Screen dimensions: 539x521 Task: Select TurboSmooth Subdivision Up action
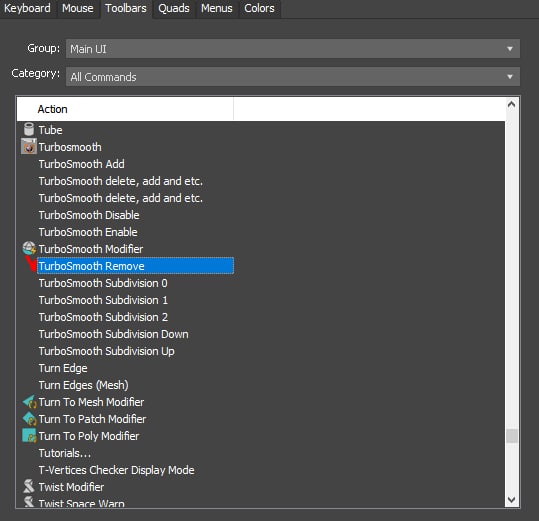107,351
